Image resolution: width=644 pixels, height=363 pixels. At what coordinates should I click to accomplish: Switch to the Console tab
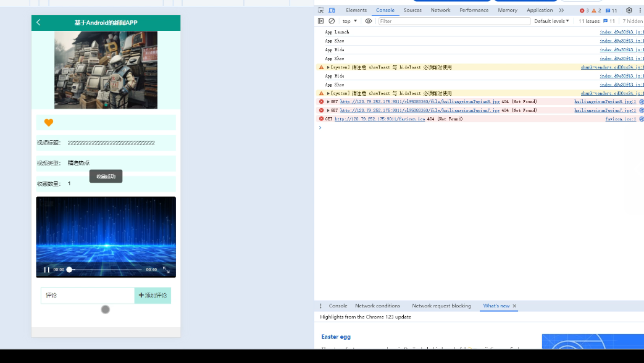pos(385,10)
